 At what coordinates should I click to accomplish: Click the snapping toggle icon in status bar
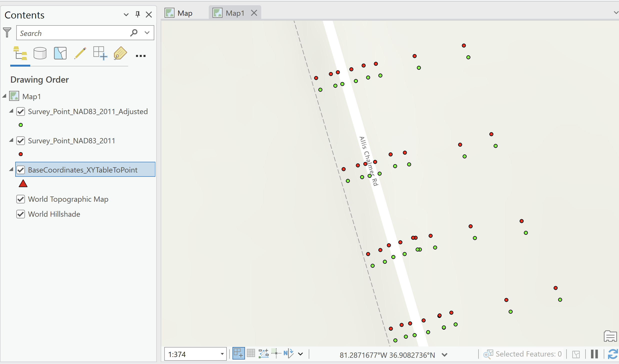coord(238,354)
